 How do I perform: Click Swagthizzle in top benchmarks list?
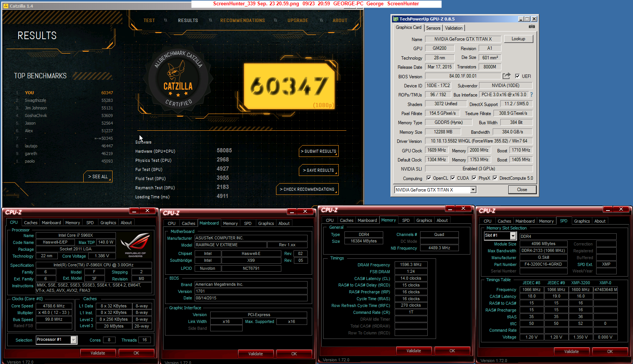point(35,100)
